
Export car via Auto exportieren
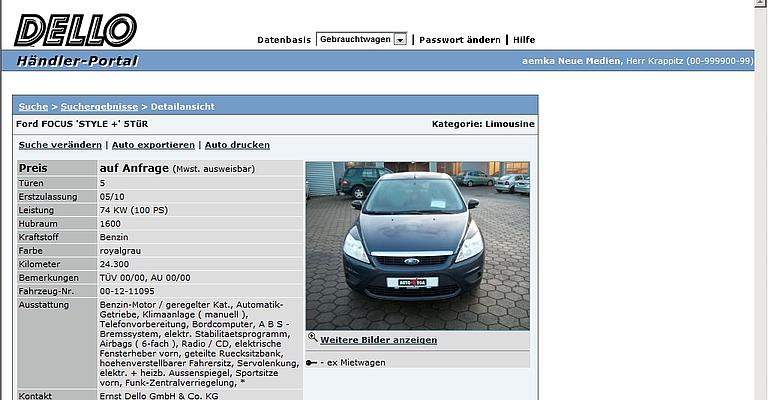tap(151, 145)
